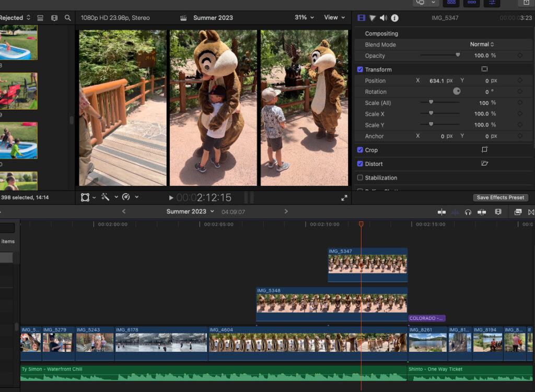Click Save Effects Preset button

tap(500, 197)
